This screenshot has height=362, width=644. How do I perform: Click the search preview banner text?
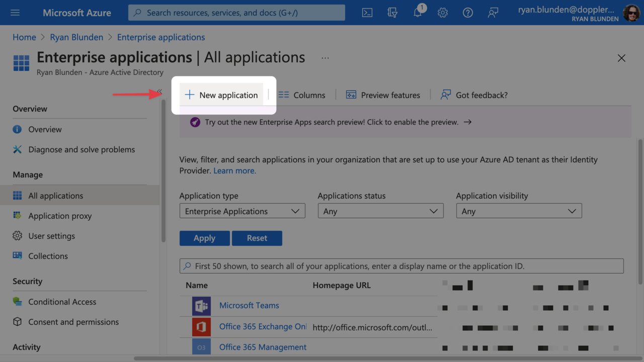click(x=332, y=122)
